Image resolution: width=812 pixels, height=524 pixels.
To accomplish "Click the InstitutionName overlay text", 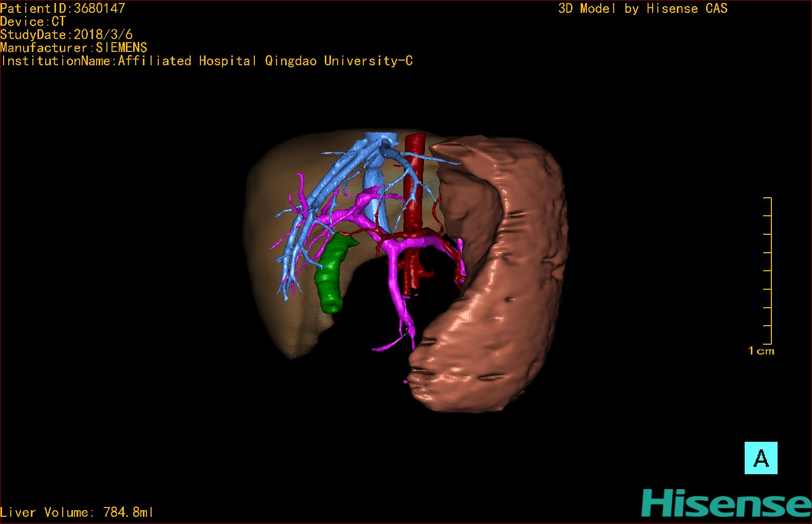I will [207, 61].
